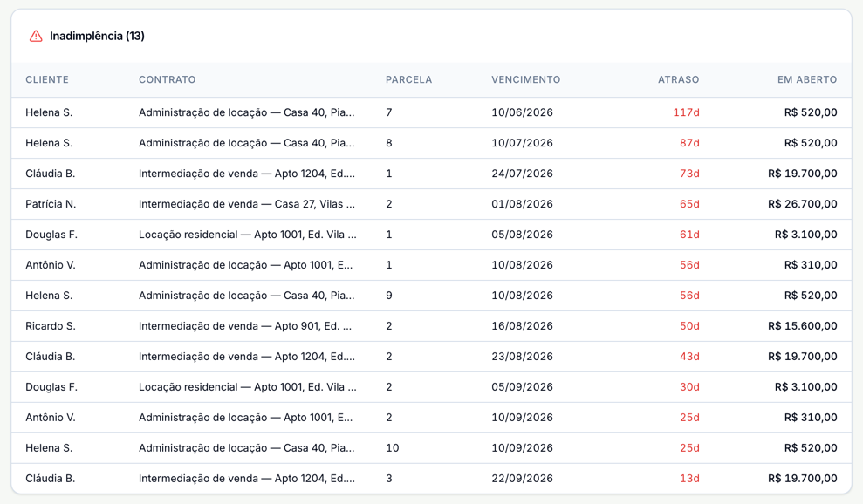
Task: Select the 13d delay value
Action: [689, 479]
